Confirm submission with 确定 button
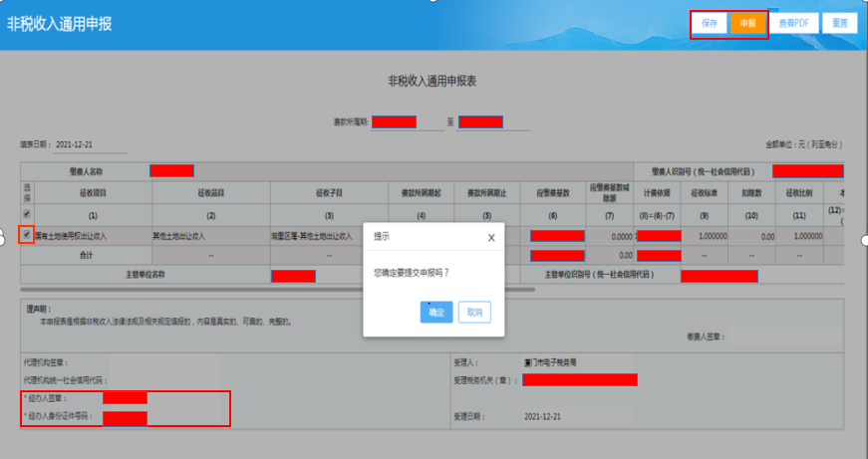The width and height of the screenshot is (868, 459). coord(436,312)
